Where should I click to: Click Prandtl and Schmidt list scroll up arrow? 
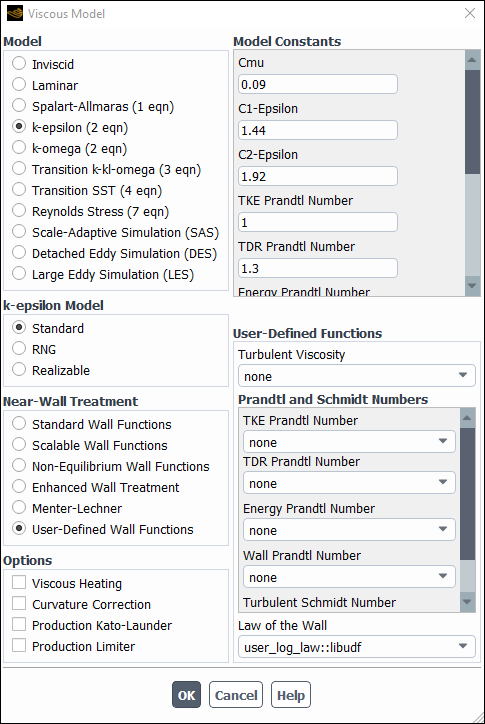click(x=467, y=418)
